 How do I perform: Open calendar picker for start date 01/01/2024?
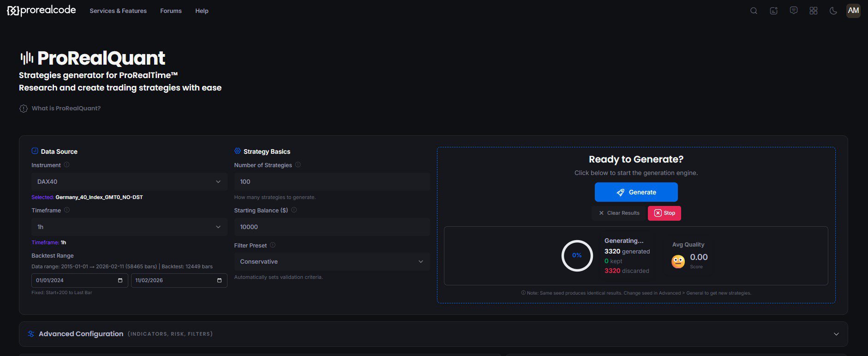[x=120, y=280]
